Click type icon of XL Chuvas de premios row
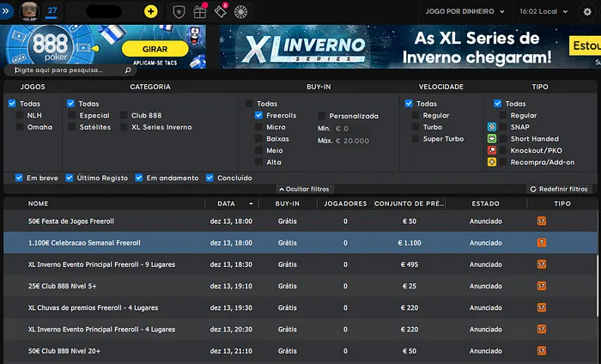The height and width of the screenshot is (364, 601). click(541, 307)
